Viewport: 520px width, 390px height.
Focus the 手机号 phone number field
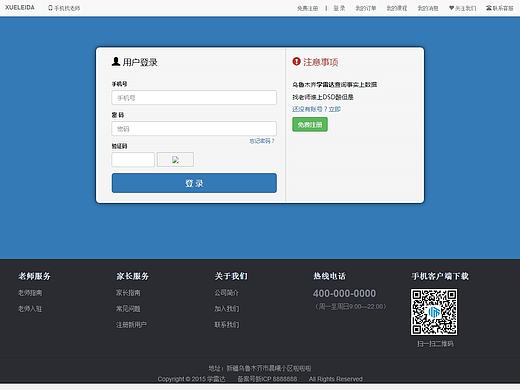194,98
